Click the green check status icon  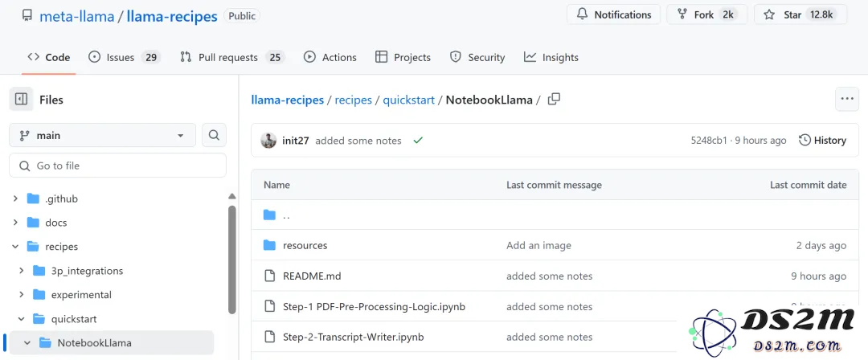tap(418, 141)
